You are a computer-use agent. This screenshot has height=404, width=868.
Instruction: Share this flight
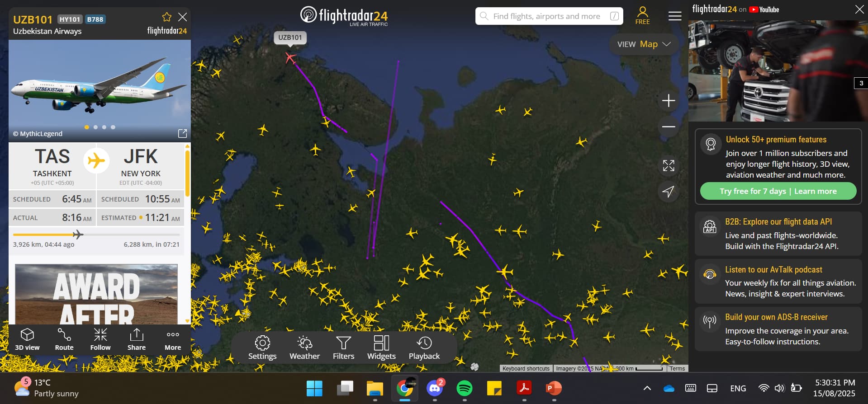point(137,339)
